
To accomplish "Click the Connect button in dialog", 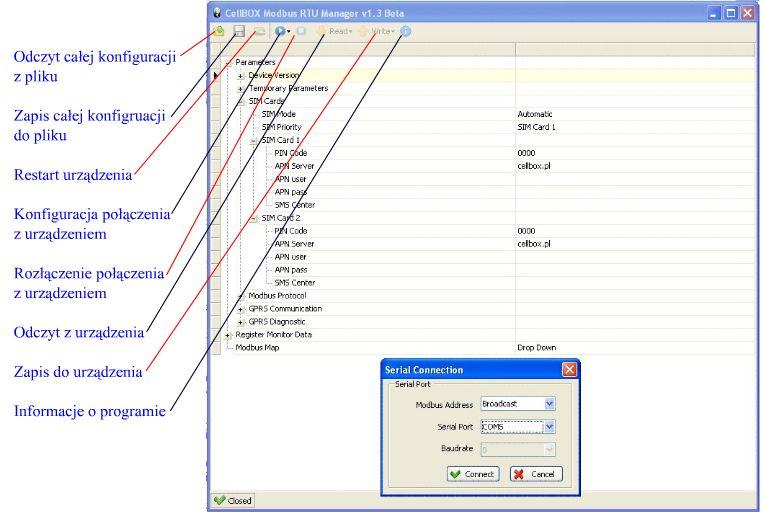I will coord(473,474).
